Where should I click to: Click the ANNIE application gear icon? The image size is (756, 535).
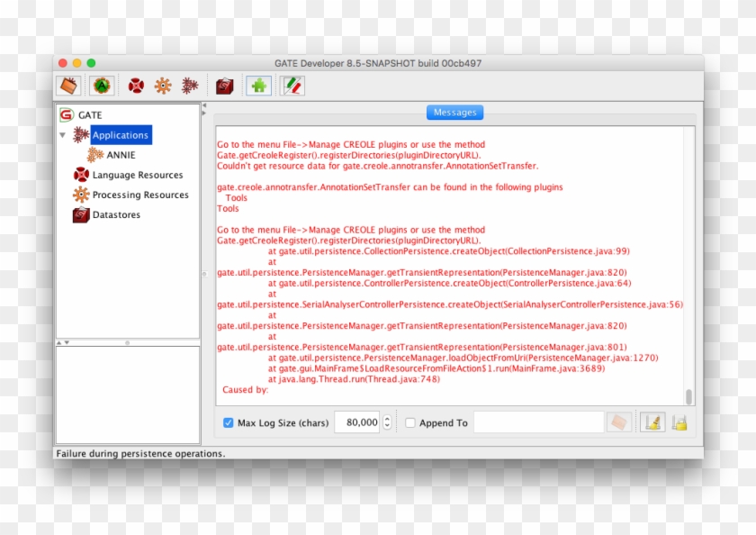click(x=95, y=155)
